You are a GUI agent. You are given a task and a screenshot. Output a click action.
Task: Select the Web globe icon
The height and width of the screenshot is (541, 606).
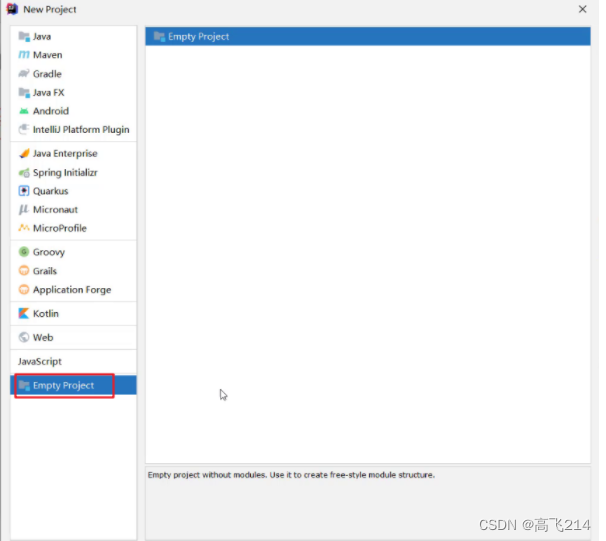[24, 337]
